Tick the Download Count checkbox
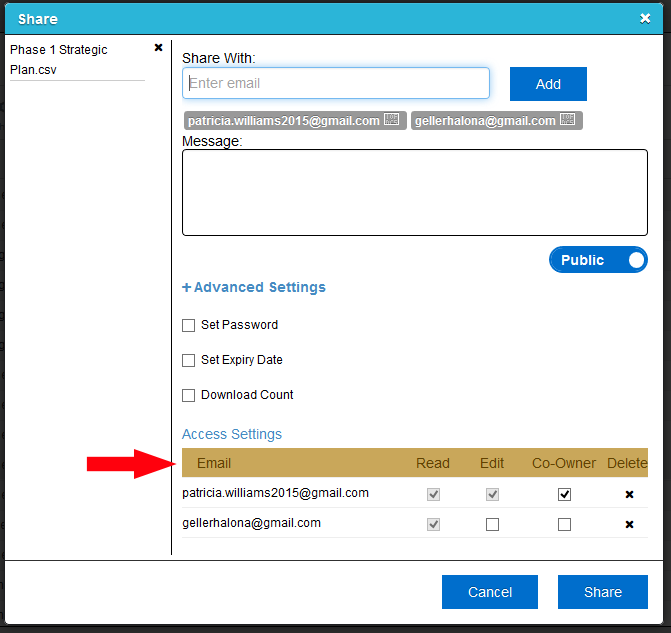This screenshot has width=671, height=633. [188, 395]
